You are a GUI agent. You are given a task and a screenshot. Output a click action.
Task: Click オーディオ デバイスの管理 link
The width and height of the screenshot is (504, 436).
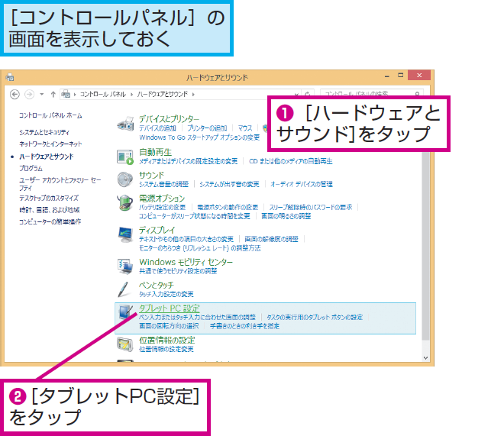[301, 184]
